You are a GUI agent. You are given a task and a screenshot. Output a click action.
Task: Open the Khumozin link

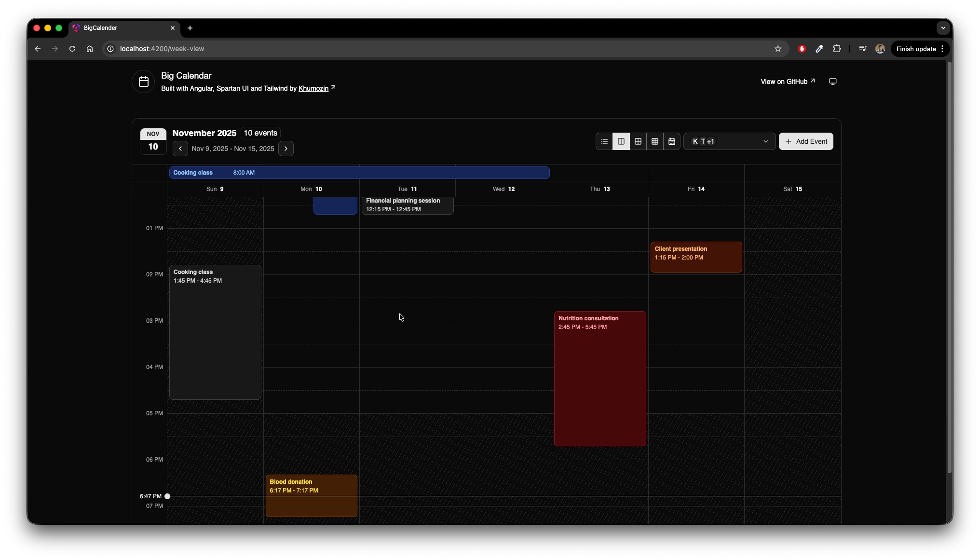tap(313, 88)
